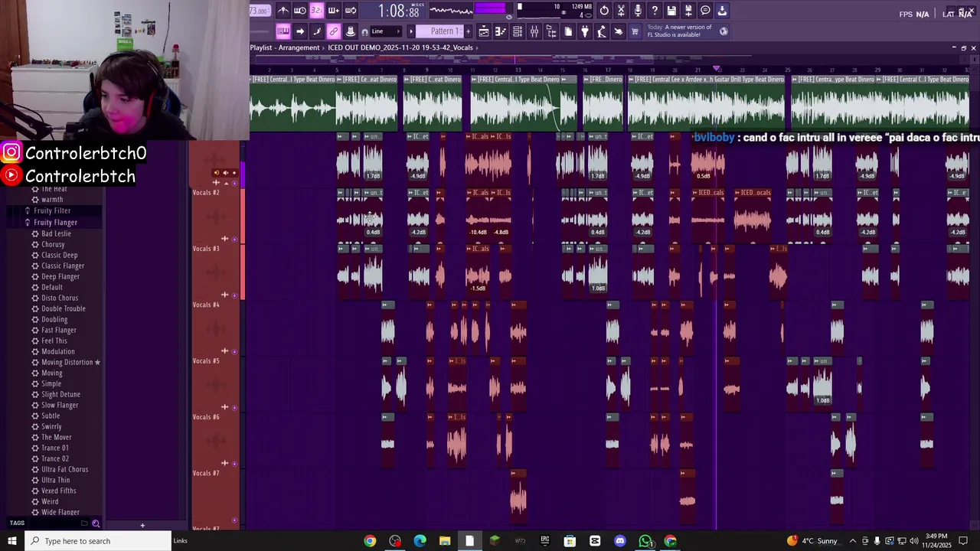980x551 pixels.
Task: Open the Mixer view icon
Action: (x=534, y=31)
